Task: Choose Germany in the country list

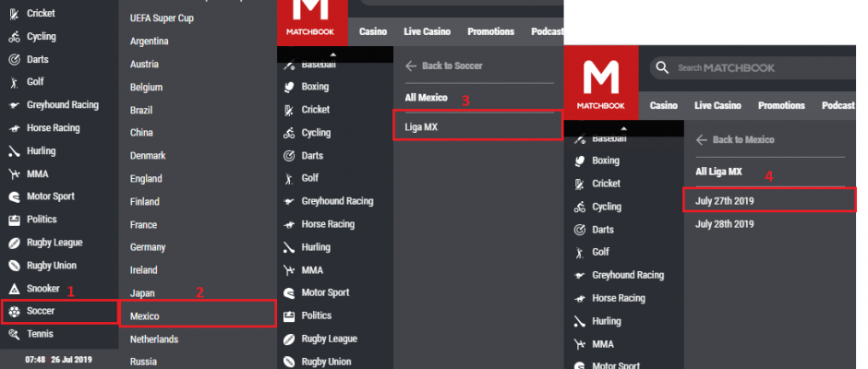Action: pos(148,247)
